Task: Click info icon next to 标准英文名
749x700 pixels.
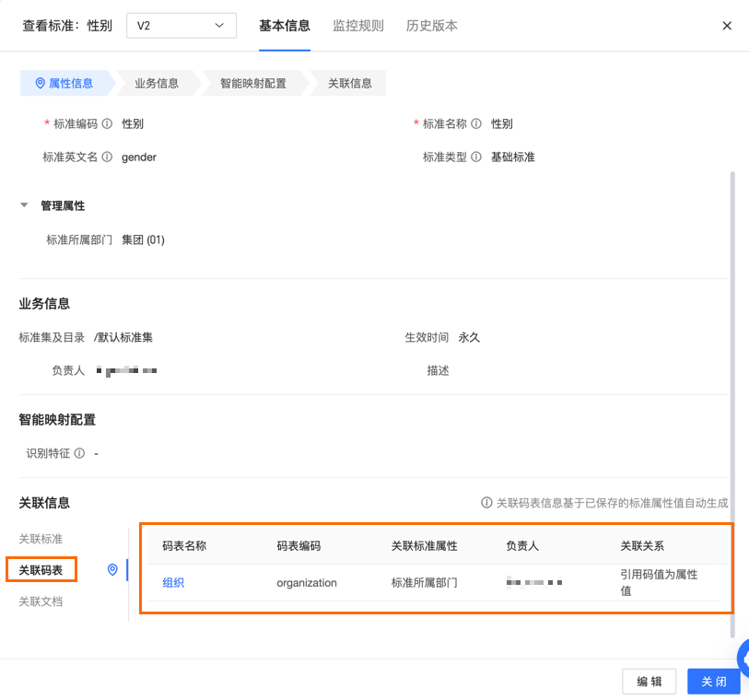Action: [108, 157]
